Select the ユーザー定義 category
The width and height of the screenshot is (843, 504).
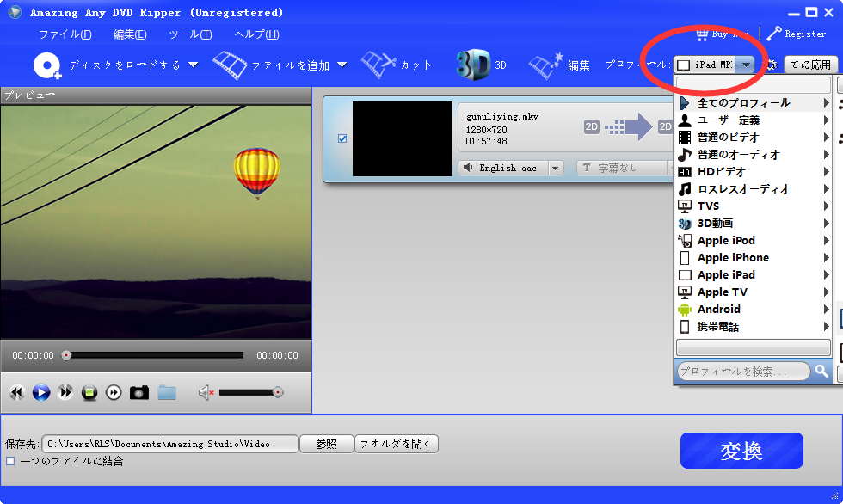[x=754, y=120]
